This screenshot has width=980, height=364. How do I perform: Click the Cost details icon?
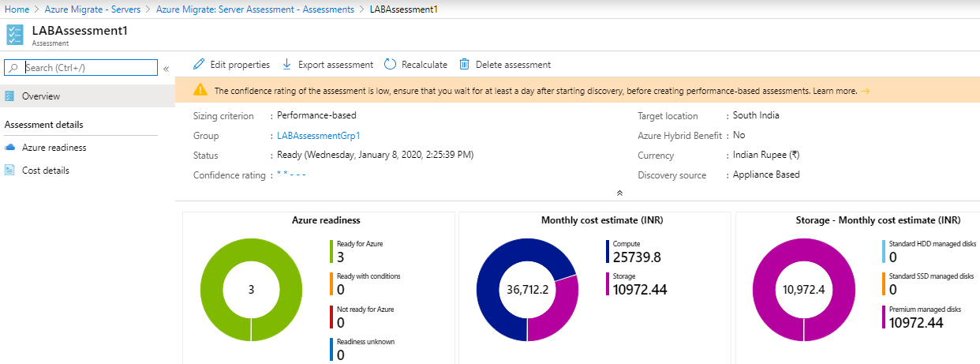point(9,171)
